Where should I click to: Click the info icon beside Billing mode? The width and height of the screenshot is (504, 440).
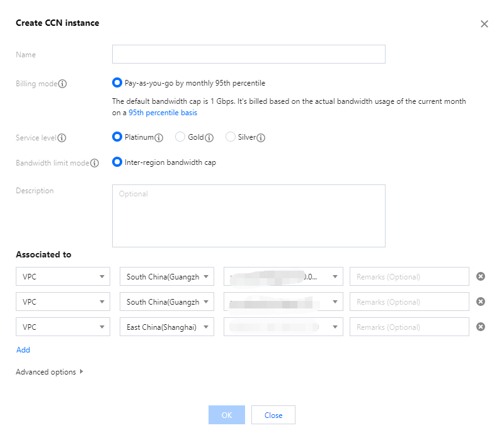63,84
